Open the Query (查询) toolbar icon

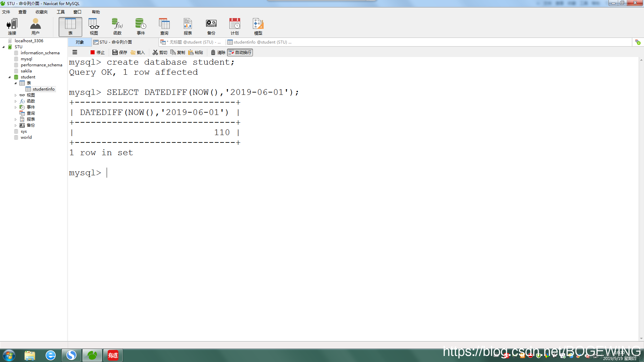click(x=164, y=27)
